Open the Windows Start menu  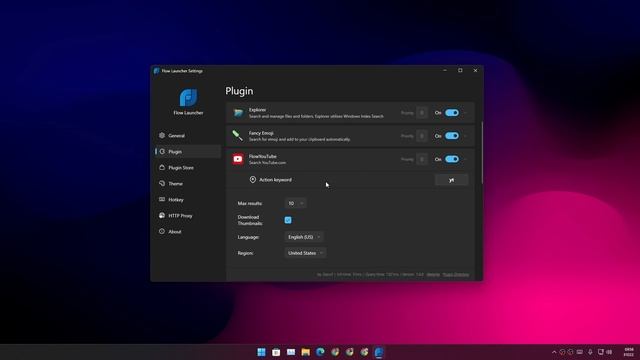261,352
